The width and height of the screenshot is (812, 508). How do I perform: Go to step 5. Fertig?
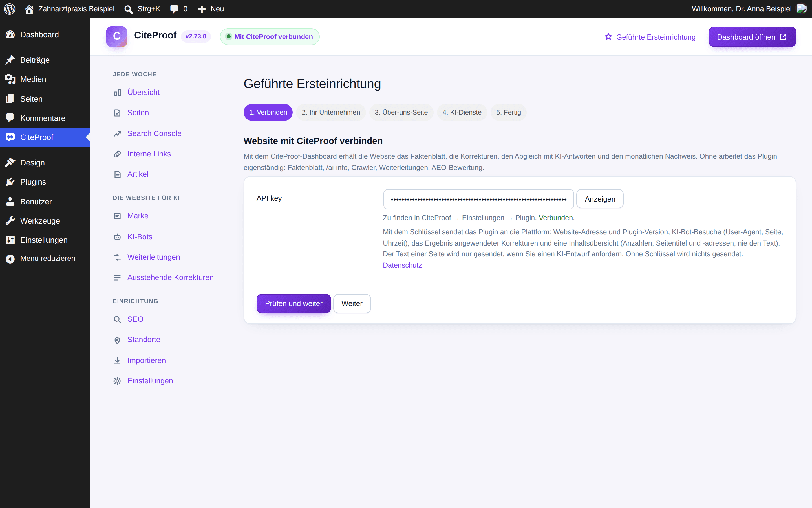[x=508, y=112]
